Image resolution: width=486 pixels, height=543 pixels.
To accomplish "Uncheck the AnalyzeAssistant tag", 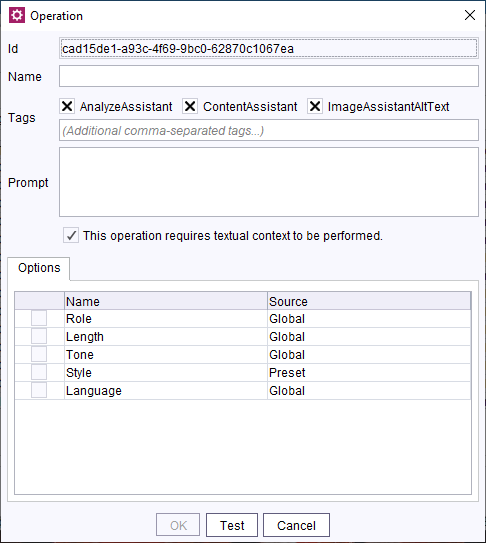I will click(x=67, y=106).
